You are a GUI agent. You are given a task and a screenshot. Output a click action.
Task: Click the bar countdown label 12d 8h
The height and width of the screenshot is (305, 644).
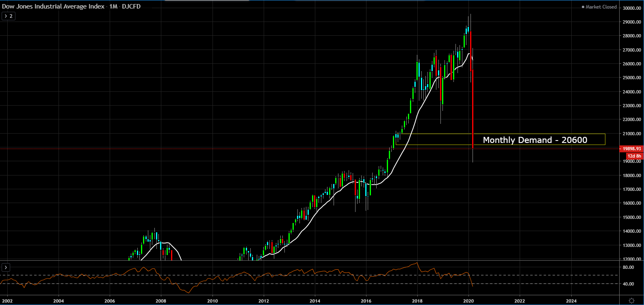pos(634,156)
